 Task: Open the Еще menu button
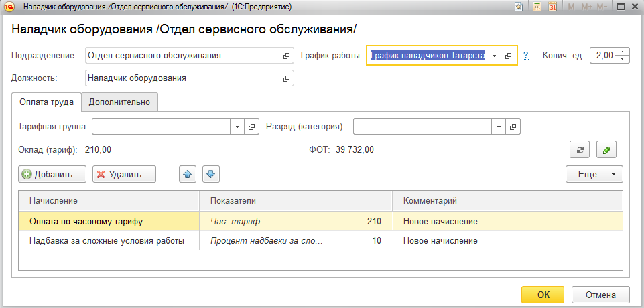pyautogui.click(x=594, y=174)
